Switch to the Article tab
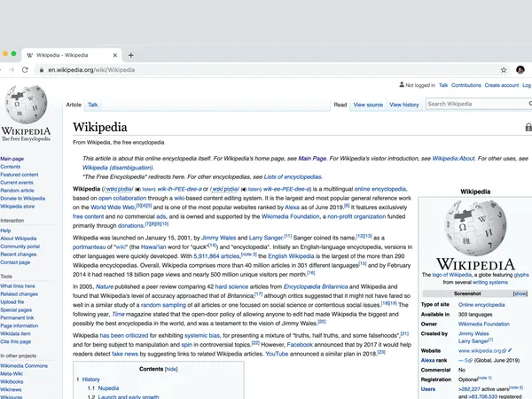 point(74,105)
